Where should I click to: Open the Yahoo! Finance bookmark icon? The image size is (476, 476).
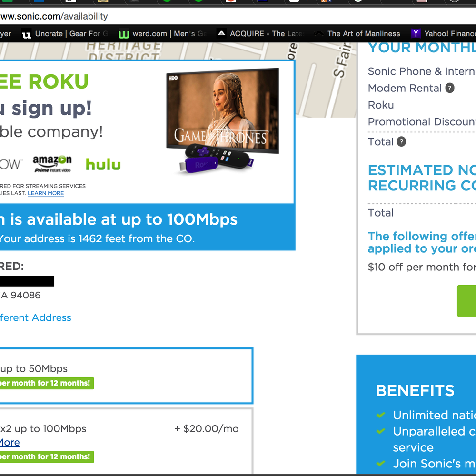coord(416,33)
